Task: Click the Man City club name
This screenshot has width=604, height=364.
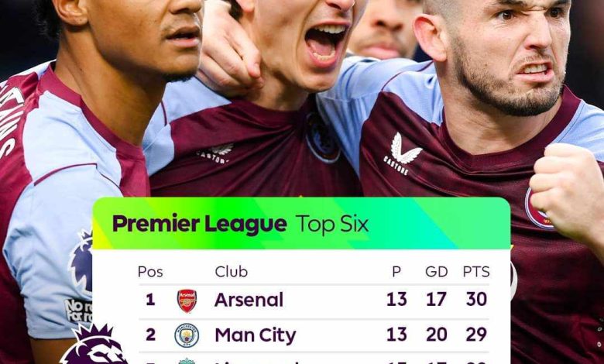Action: pos(255,335)
